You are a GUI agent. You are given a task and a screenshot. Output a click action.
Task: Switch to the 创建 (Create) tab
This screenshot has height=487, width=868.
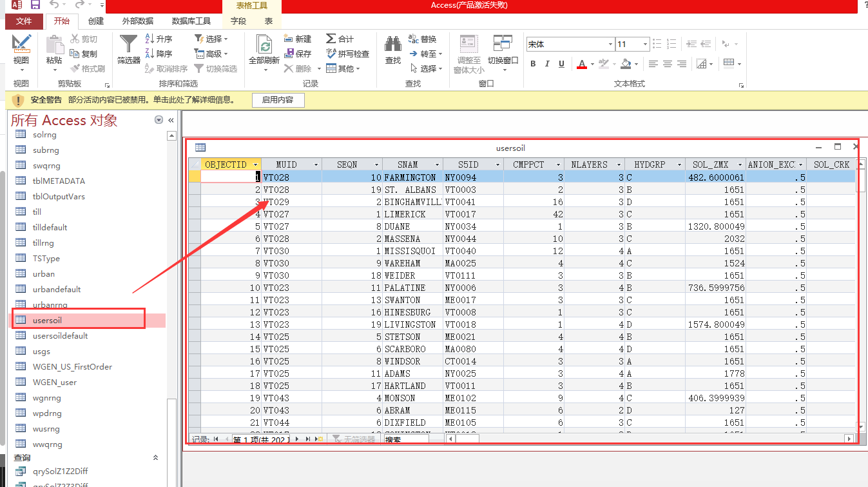pyautogui.click(x=96, y=21)
